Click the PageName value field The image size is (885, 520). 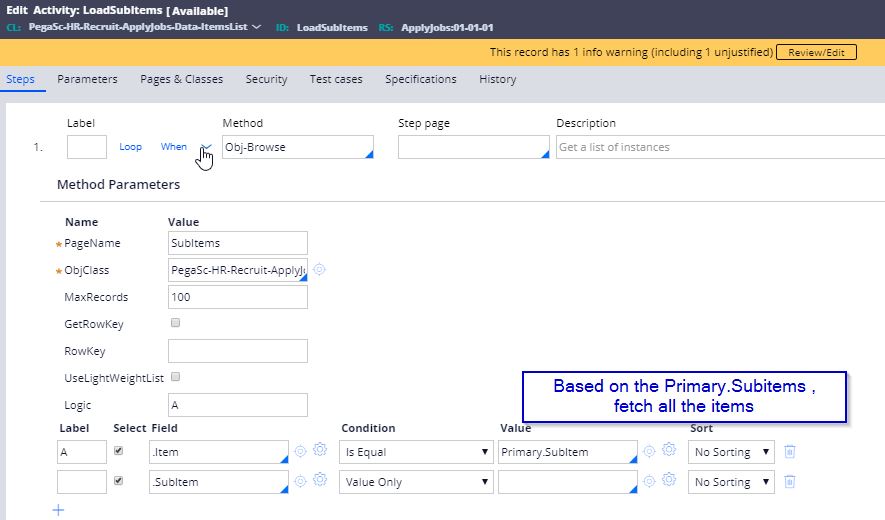pos(238,243)
